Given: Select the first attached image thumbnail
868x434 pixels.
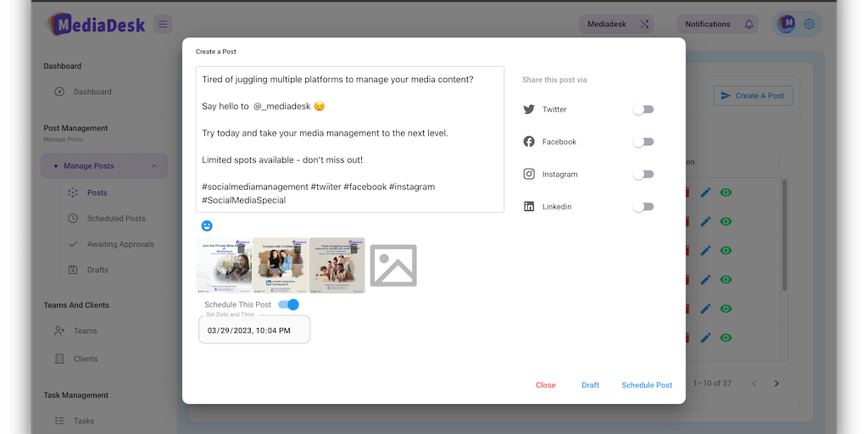Looking at the screenshot, I should pyautogui.click(x=224, y=265).
